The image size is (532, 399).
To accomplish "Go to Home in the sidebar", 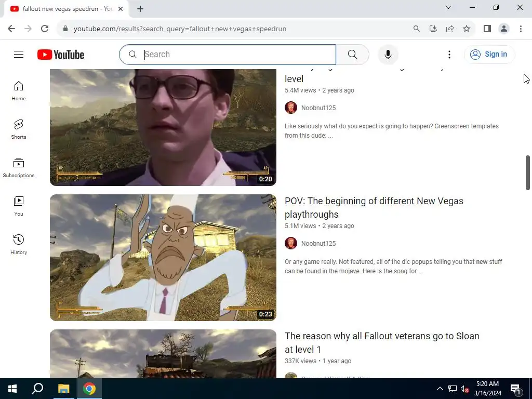I will [19, 91].
